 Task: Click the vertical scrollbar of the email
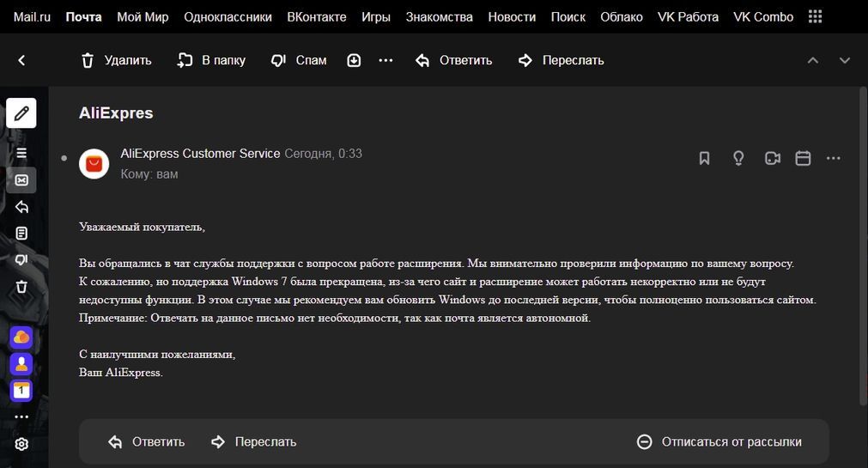pos(863,258)
